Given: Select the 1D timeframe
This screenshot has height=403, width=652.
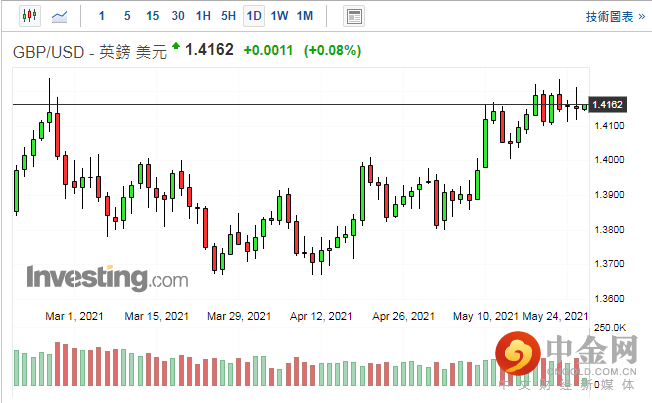Looking at the screenshot, I should tap(254, 16).
